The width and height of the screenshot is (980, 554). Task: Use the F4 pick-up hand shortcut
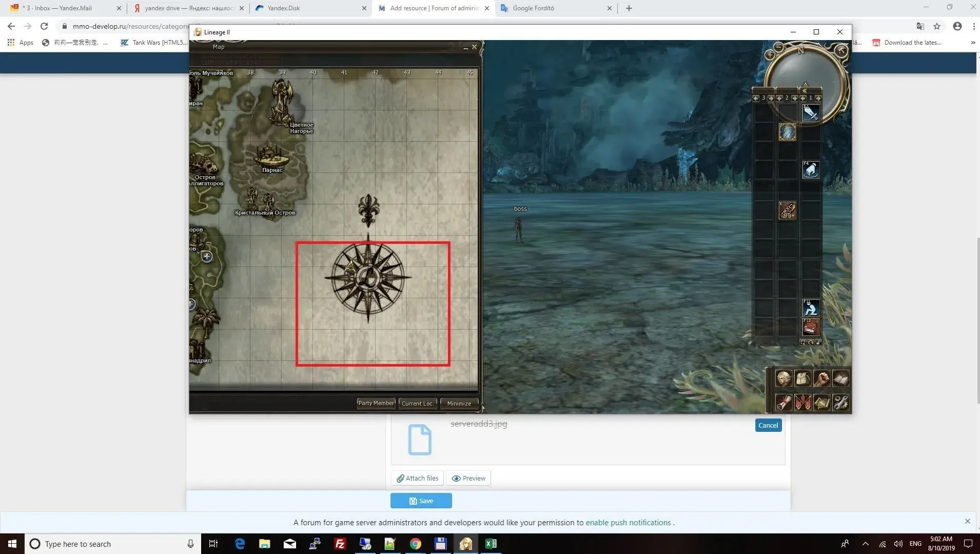(811, 170)
